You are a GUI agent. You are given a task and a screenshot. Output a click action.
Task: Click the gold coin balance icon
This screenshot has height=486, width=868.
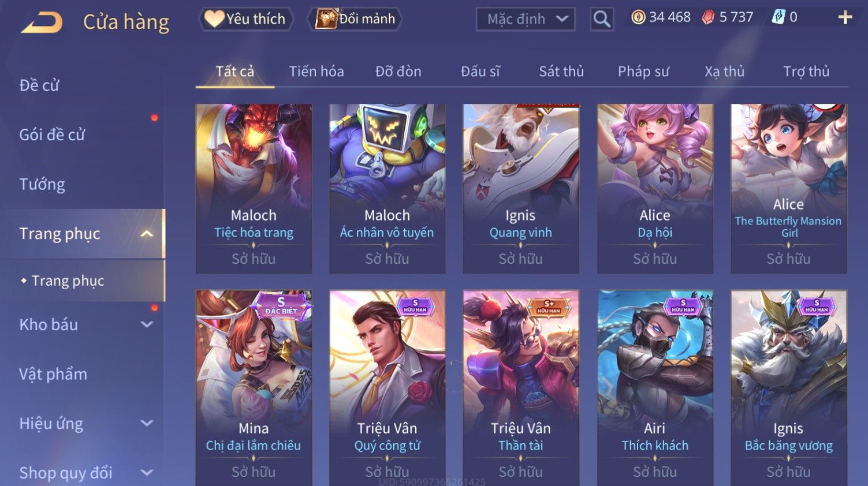tap(638, 17)
